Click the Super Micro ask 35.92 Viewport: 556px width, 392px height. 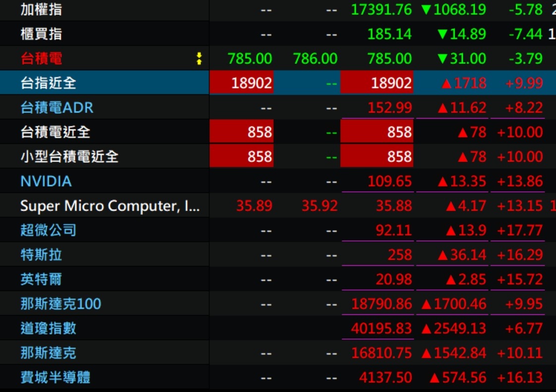click(x=320, y=206)
